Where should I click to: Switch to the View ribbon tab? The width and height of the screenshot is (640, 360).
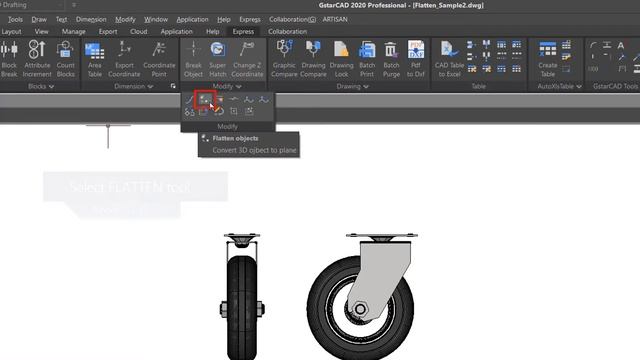(41, 31)
